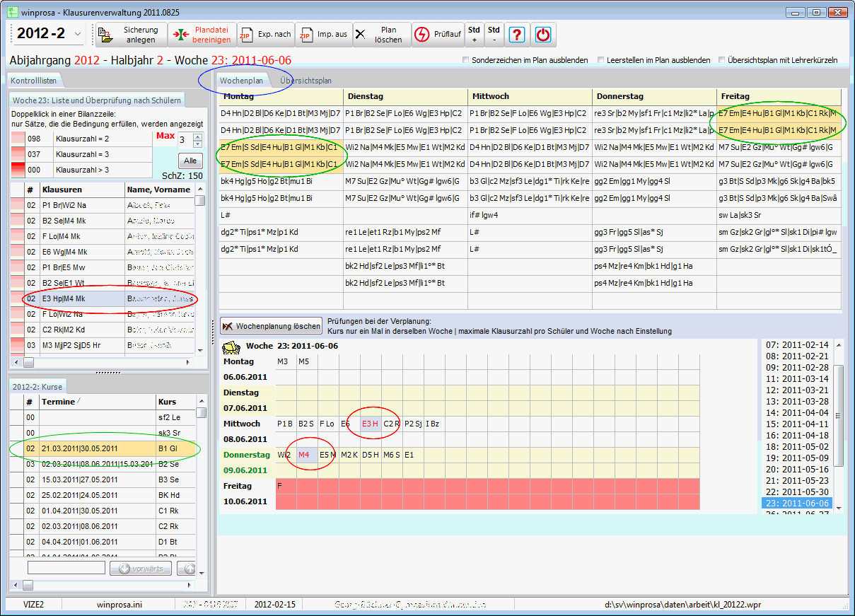Click the Wochenplanung löschen button

click(x=271, y=326)
